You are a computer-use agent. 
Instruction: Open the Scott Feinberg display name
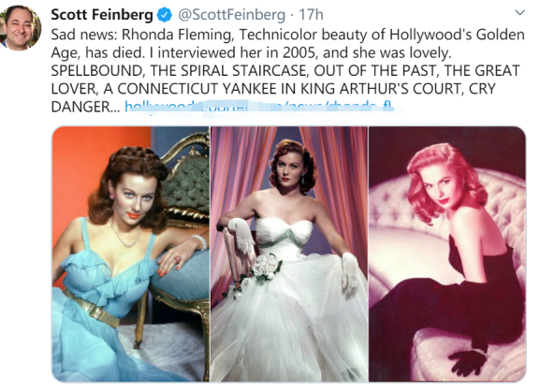102,15
